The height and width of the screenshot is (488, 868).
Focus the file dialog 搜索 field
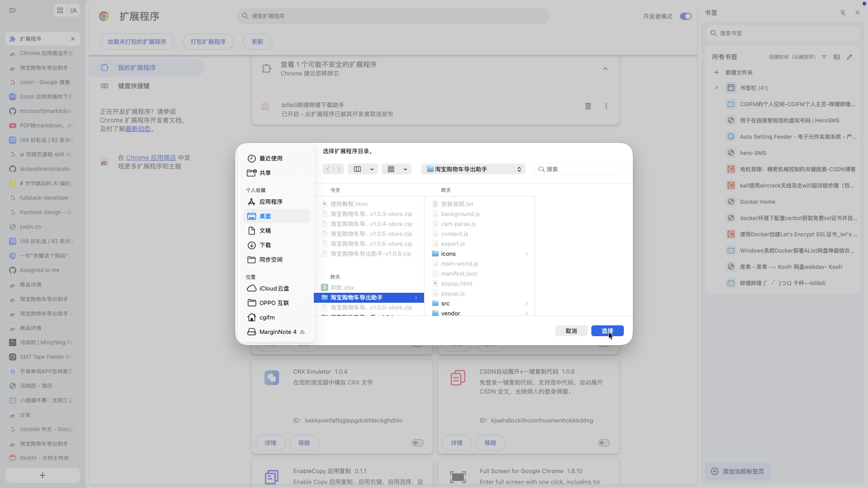pos(579,169)
